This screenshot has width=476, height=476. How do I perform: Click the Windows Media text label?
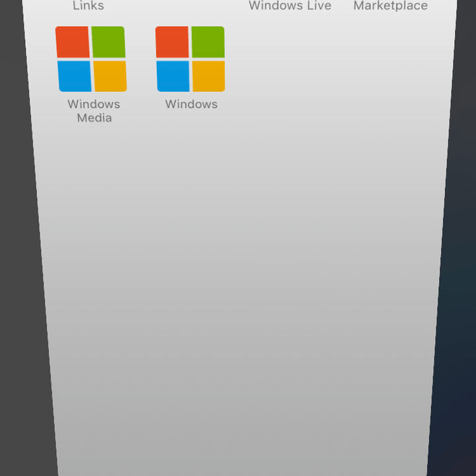click(94, 111)
